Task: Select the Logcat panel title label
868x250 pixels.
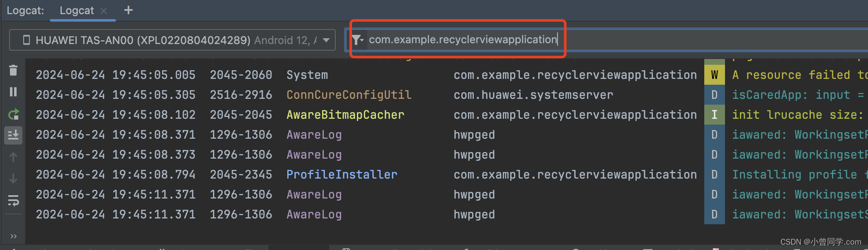Action: click(25, 10)
